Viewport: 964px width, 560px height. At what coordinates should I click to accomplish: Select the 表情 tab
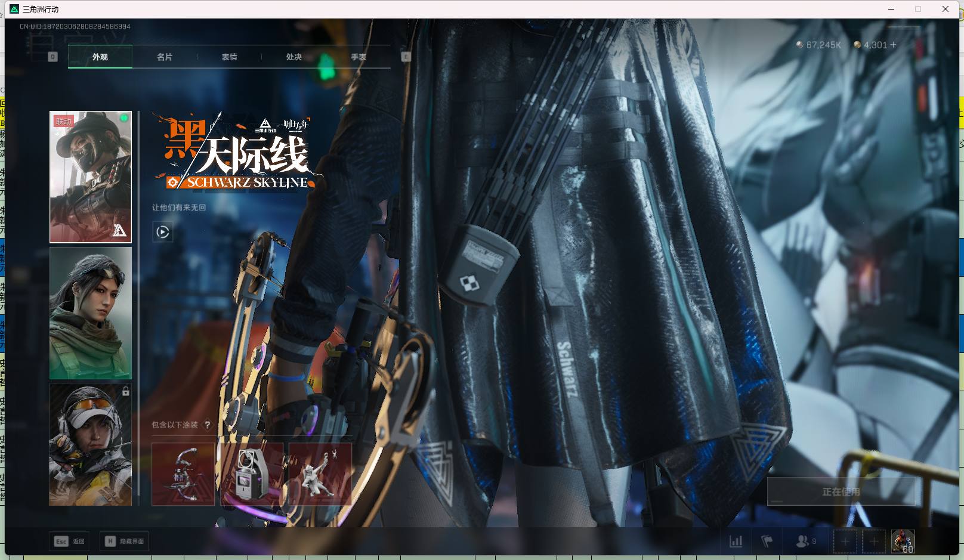(229, 57)
